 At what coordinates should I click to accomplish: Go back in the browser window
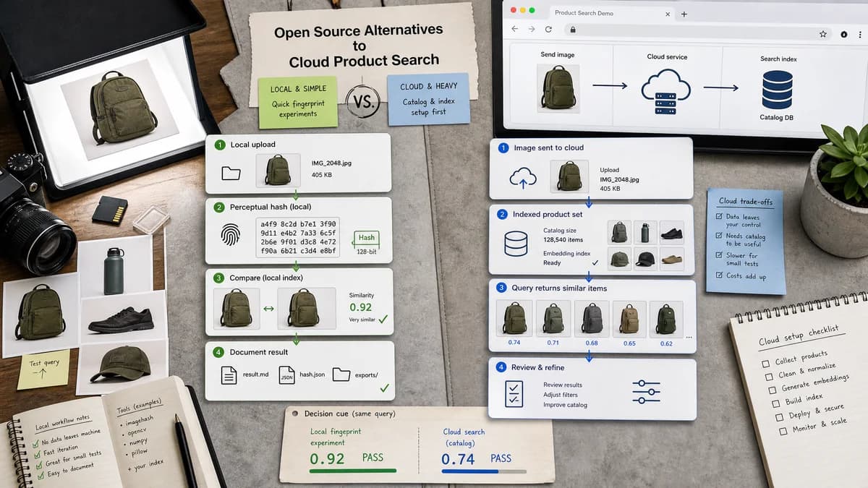tap(515, 29)
